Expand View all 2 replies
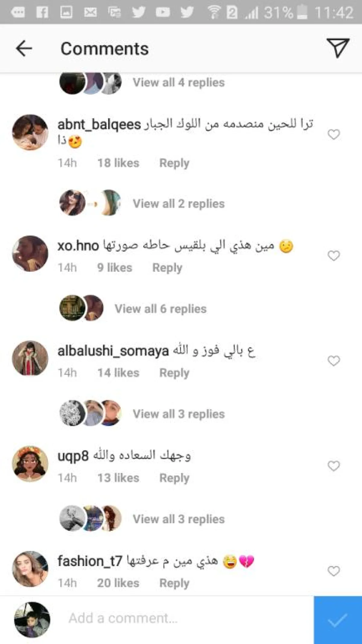The image size is (362, 644). click(179, 204)
